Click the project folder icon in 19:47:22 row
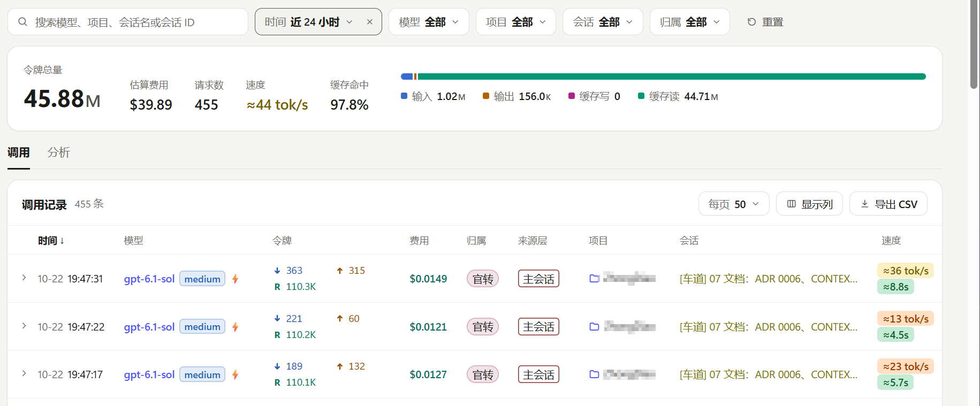980x406 pixels. pyautogui.click(x=594, y=327)
